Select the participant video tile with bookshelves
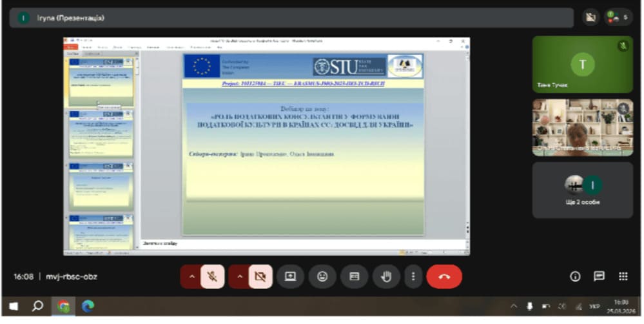The image size is (644, 324). [x=582, y=127]
